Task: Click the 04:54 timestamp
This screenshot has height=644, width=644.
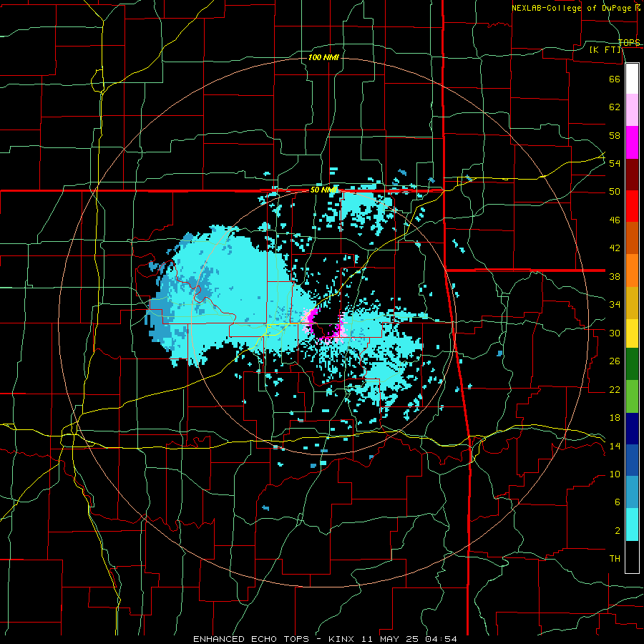Action: 441,639
